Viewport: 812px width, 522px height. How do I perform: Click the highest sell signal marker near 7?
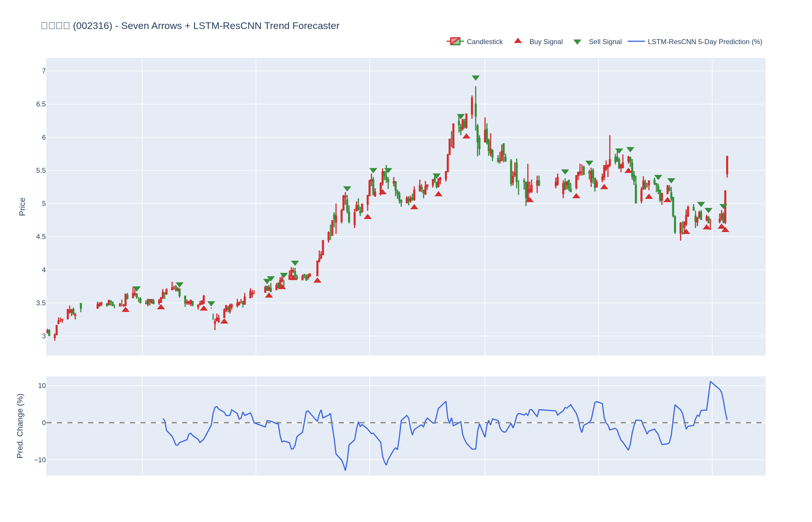pyautogui.click(x=476, y=78)
